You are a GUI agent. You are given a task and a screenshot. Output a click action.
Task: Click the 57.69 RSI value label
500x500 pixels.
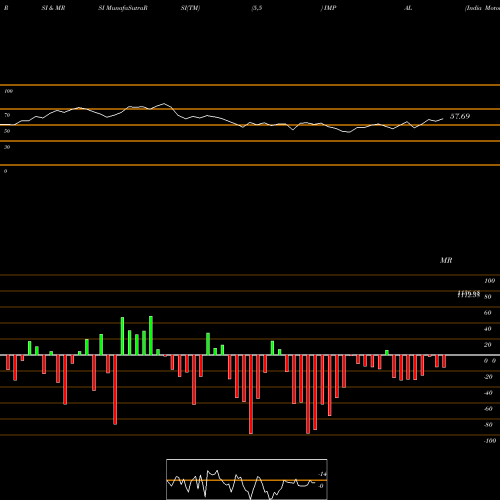pyautogui.click(x=460, y=116)
